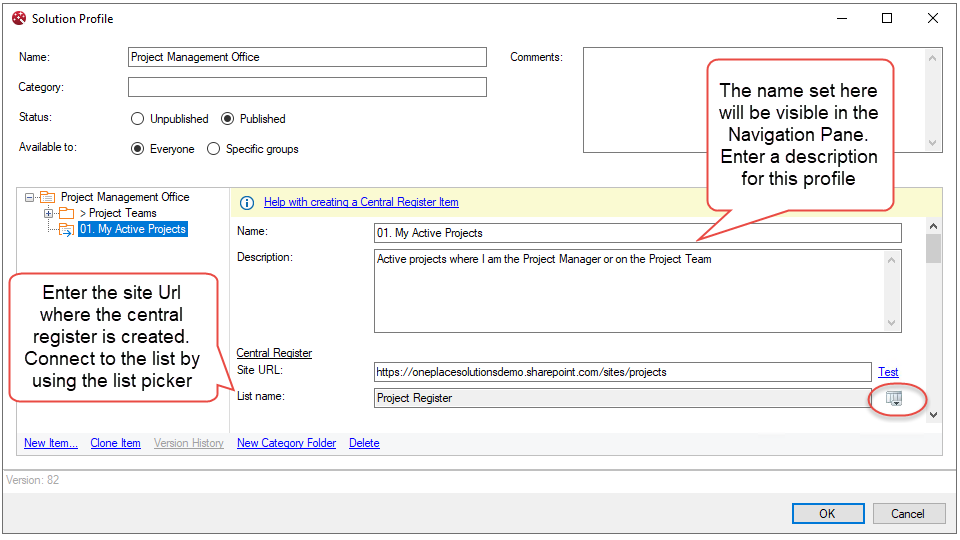Click the Project Teams folder icon

pyautogui.click(x=66, y=214)
